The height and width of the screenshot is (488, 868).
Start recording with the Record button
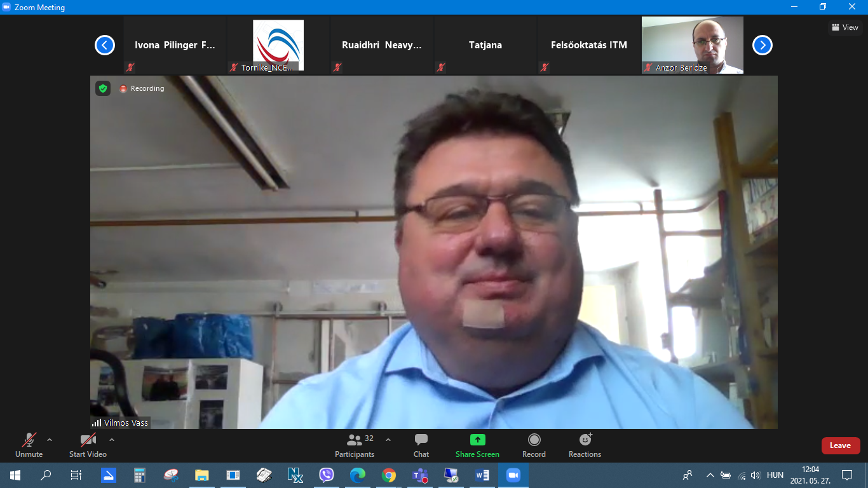534,445
